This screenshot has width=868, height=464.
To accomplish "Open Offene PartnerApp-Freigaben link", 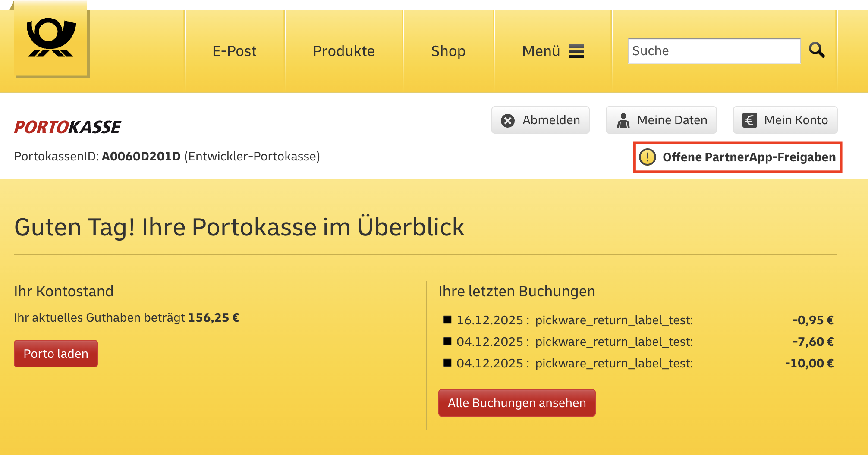I will pyautogui.click(x=749, y=157).
